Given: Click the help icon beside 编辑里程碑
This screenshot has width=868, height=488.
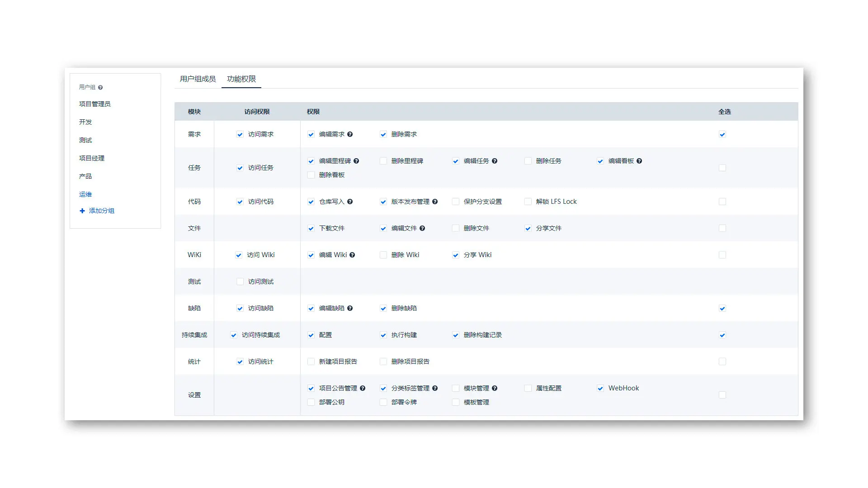Looking at the screenshot, I should tap(356, 161).
